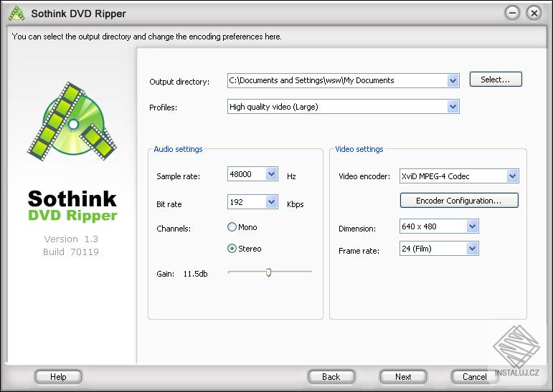The width and height of the screenshot is (553, 392).
Task: Click the film reel disc logo
Action: pyautogui.click(x=72, y=121)
